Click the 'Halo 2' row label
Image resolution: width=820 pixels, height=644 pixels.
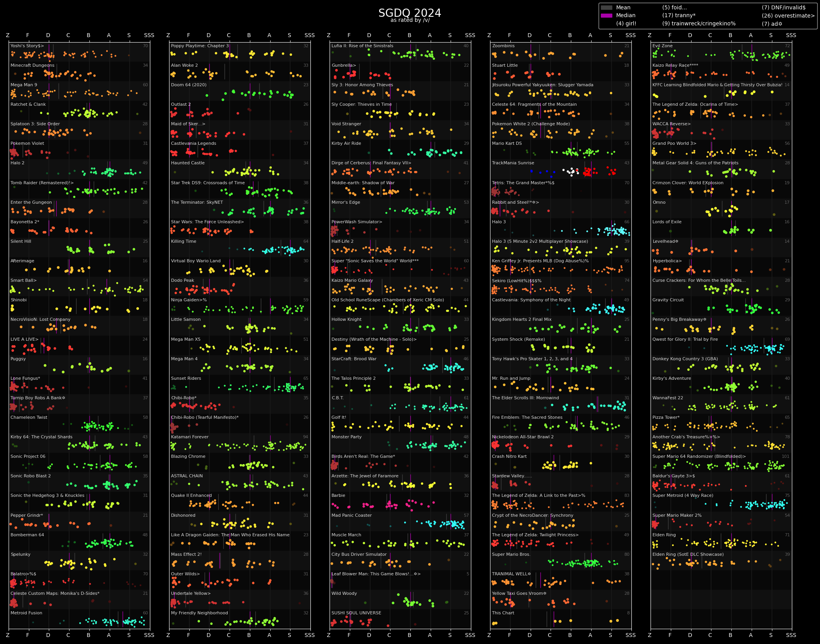pyautogui.click(x=18, y=163)
